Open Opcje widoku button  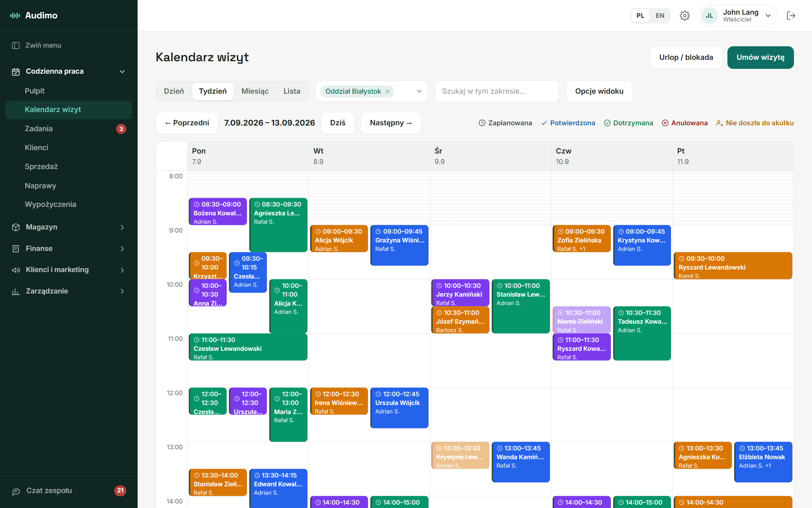click(599, 91)
